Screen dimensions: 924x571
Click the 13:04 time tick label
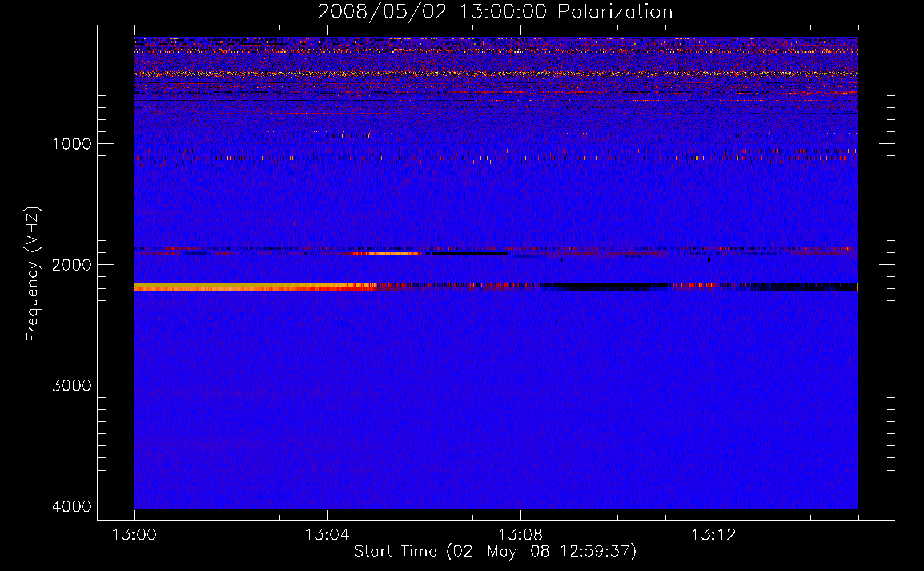pos(327,535)
